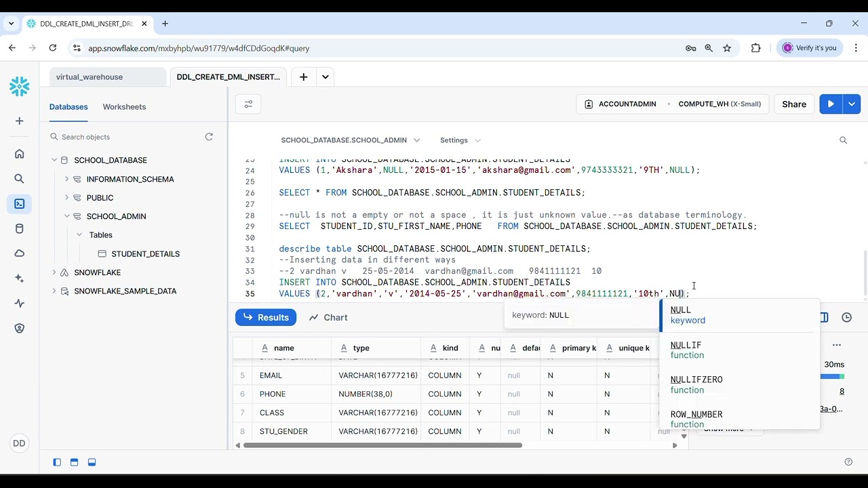Expand the SNOWFLAKE_SAMPLE_DATA node
This screenshot has height=488, width=868.
54,291
